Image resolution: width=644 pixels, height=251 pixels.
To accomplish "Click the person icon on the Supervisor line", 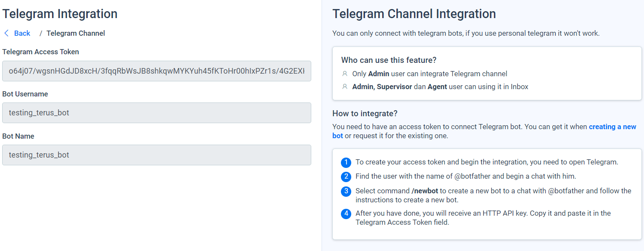I will pos(345,86).
